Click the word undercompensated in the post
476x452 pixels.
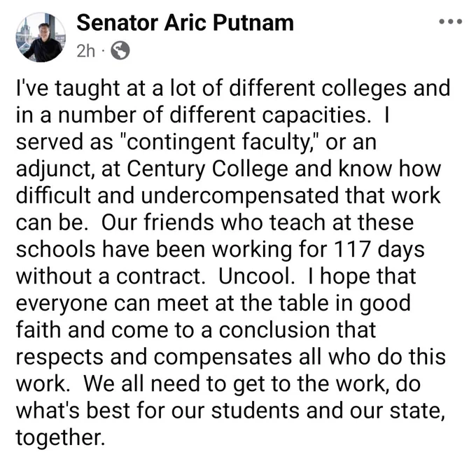(x=240, y=196)
